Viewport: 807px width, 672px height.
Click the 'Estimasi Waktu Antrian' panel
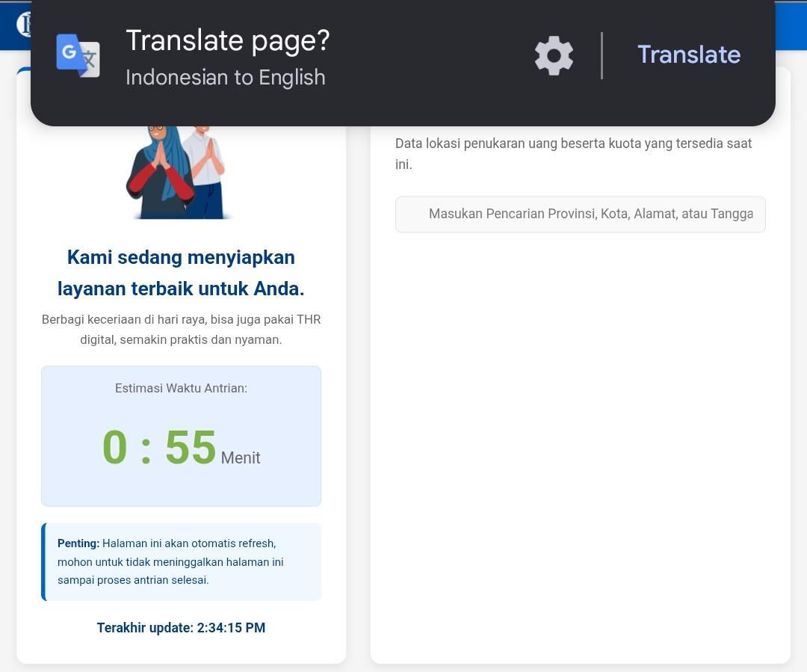(x=180, y=436)
